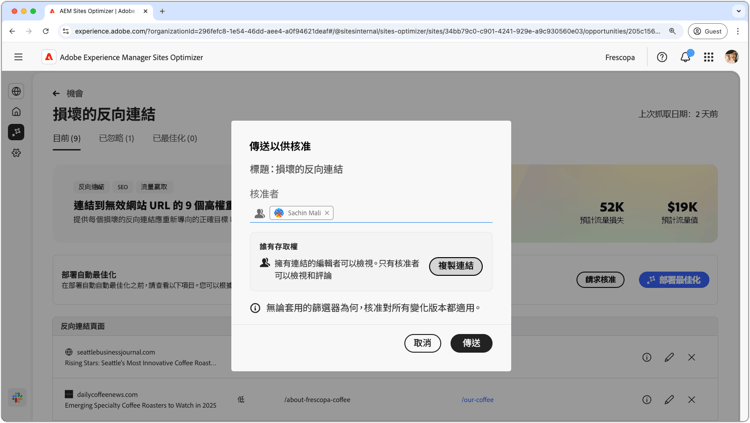Click the 反向連結 tag
Image resolution: width=750 pixels, height=423 pixels.
(x=91, y=187)
